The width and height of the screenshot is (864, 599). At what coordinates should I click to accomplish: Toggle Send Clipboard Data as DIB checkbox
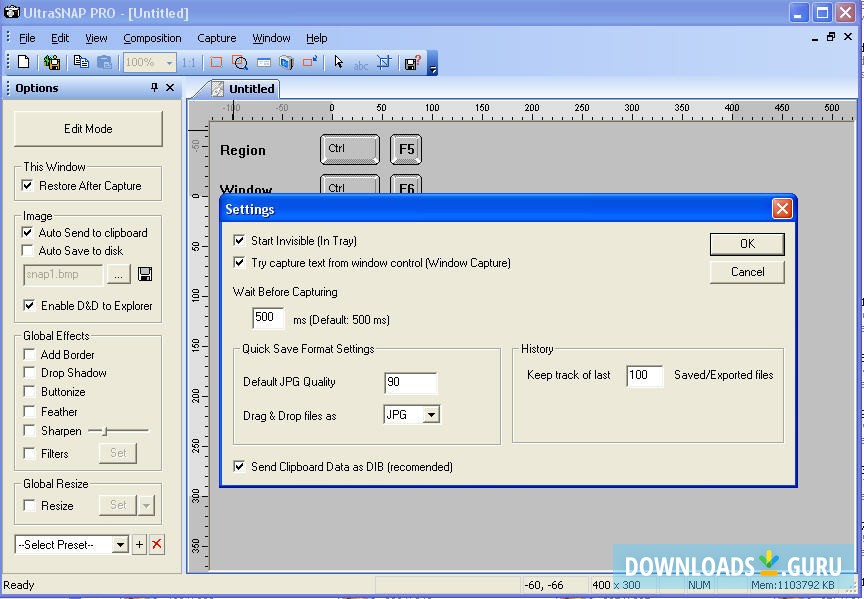click(239, 467)
